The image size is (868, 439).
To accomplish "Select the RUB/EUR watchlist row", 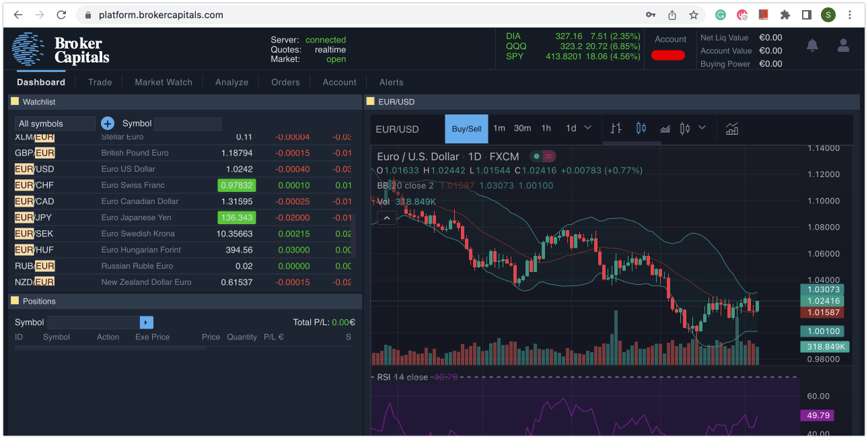I will pyautogui.click(x=183, y=266).
